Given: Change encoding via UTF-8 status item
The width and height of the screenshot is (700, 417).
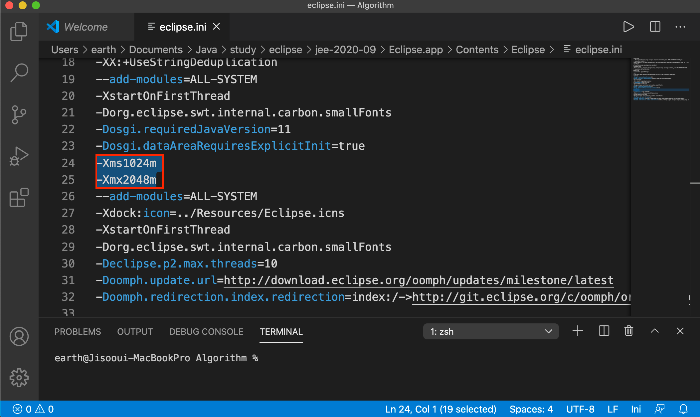Looking at the screenshot, I should [580, 409].
